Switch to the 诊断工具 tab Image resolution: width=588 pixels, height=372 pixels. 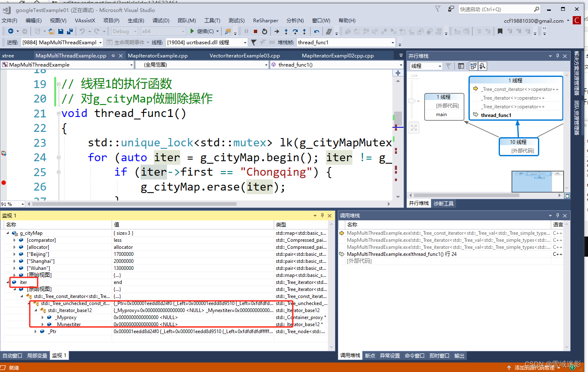[444, 203]
